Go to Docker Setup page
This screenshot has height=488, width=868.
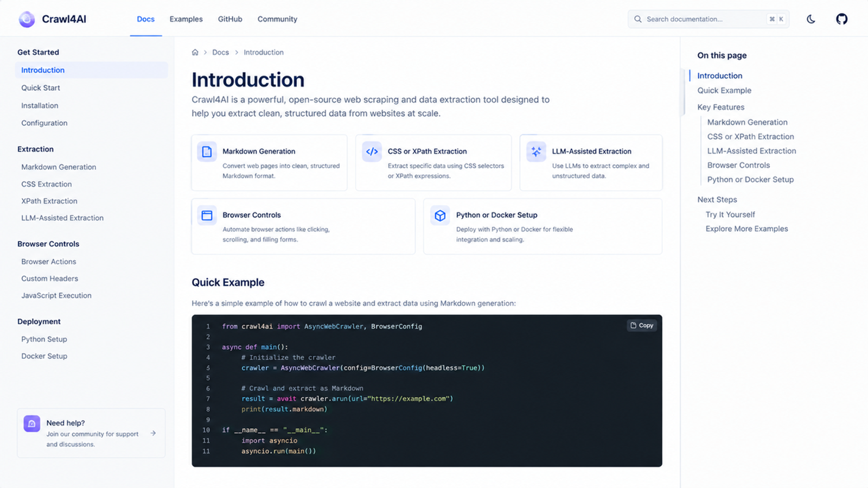click(x=44, y=356)
